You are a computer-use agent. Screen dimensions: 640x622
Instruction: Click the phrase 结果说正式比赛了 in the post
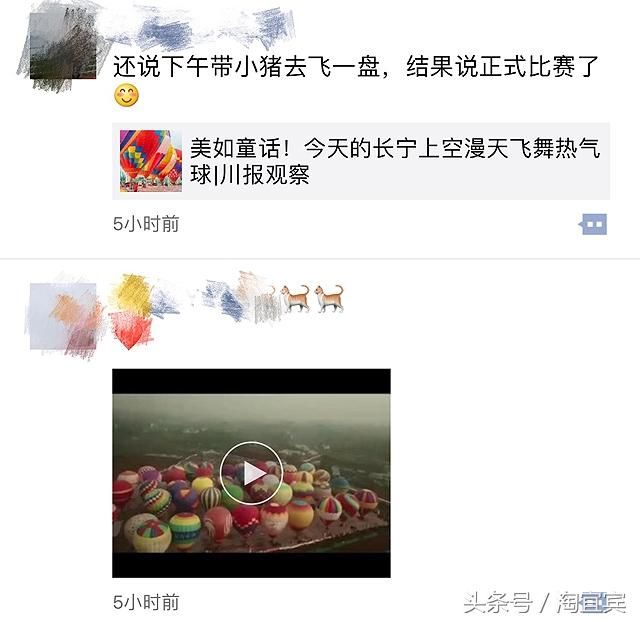(502, 66)
